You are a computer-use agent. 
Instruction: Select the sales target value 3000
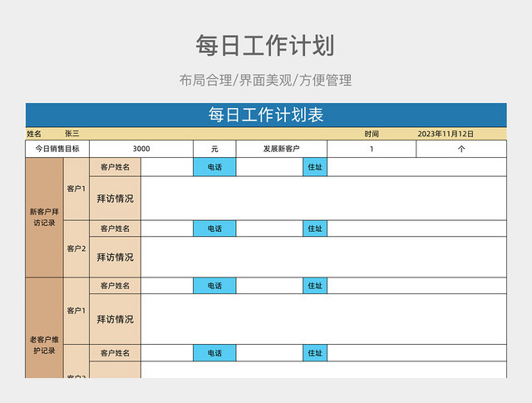point(141,149)
